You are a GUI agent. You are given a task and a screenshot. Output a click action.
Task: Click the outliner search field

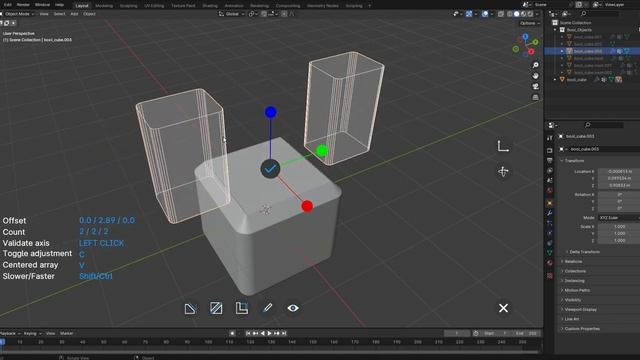pos(599,13)
